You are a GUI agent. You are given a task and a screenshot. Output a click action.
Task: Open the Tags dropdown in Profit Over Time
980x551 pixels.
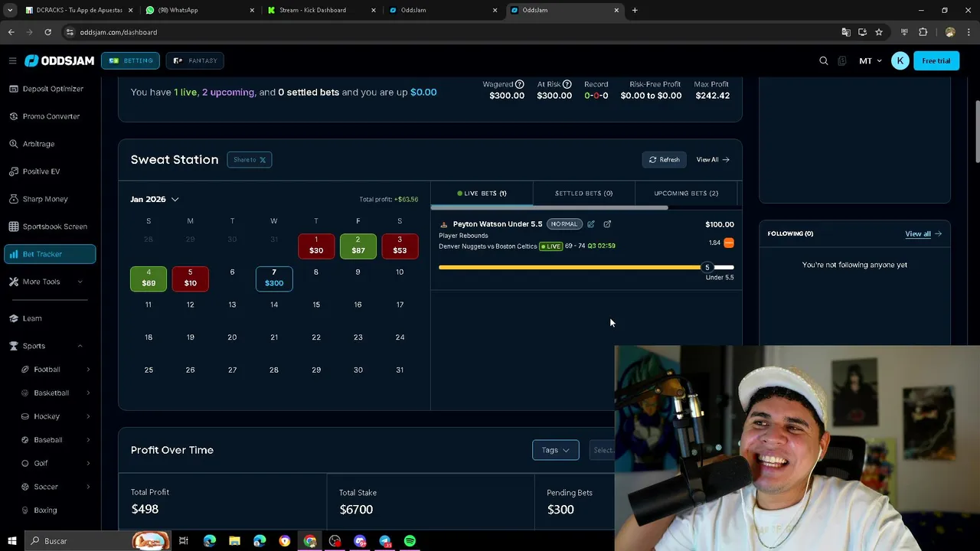click(555, 450)
